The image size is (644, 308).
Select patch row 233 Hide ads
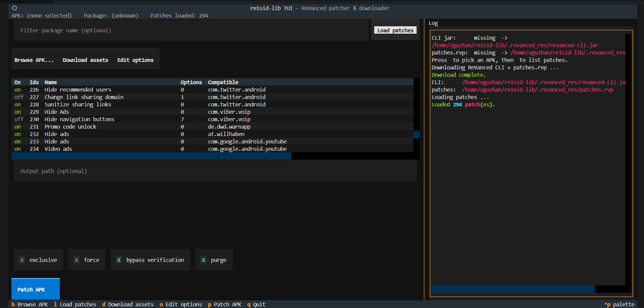coord(213,142)
